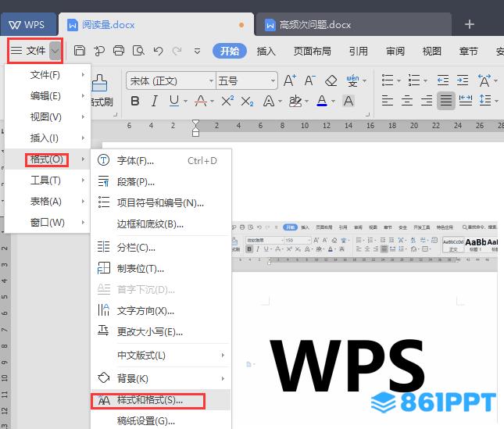Image resolution: width=504 pixels, height=429 pixels.
Task: Expand the dropdown arrow next to 文件
Action: (x=55, y=51)
